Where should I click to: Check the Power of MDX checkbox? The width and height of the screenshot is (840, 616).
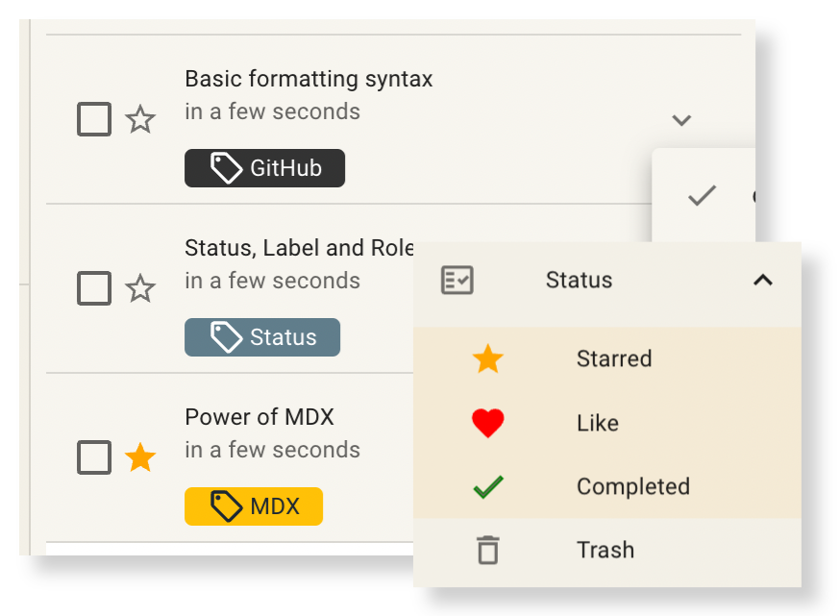[94, 457]
